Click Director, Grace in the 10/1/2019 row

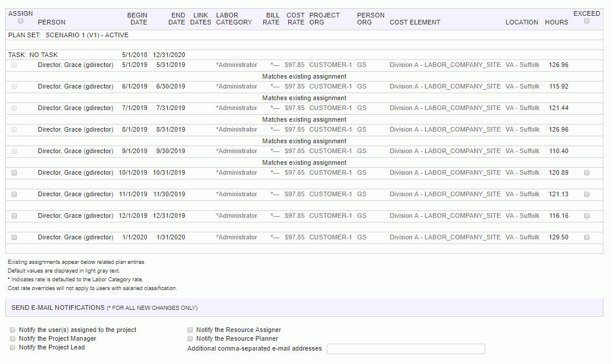click(76, 172)
